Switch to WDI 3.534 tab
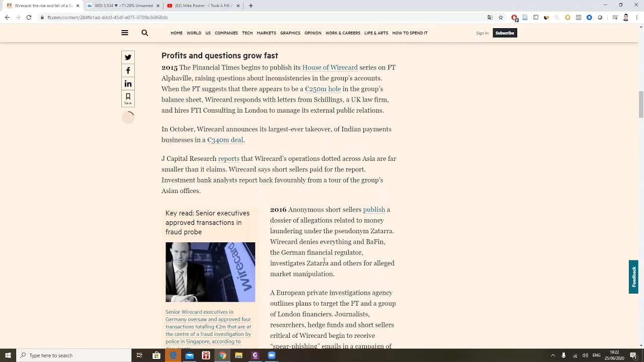The image size is (644, 362). click(x=123, y=6)
